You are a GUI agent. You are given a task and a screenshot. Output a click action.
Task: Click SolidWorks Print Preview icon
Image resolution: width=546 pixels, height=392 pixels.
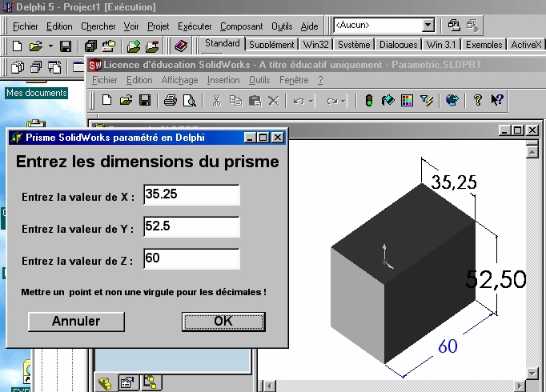190,101
